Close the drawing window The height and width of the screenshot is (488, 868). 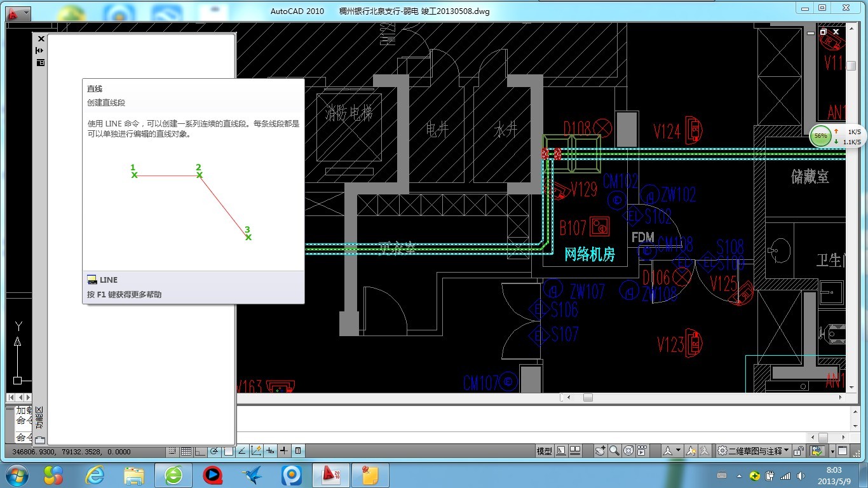coord(836,31)
